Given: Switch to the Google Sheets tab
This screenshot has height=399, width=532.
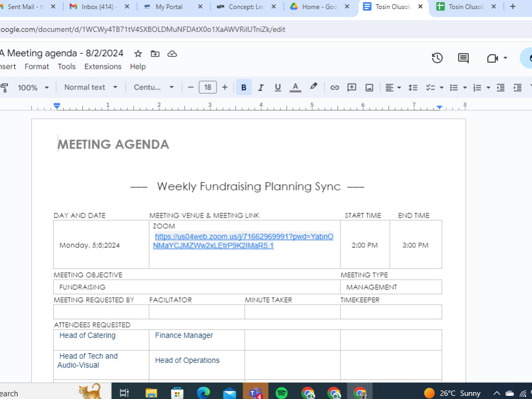Looking at the screenshot, I should (x=465, y=6).
